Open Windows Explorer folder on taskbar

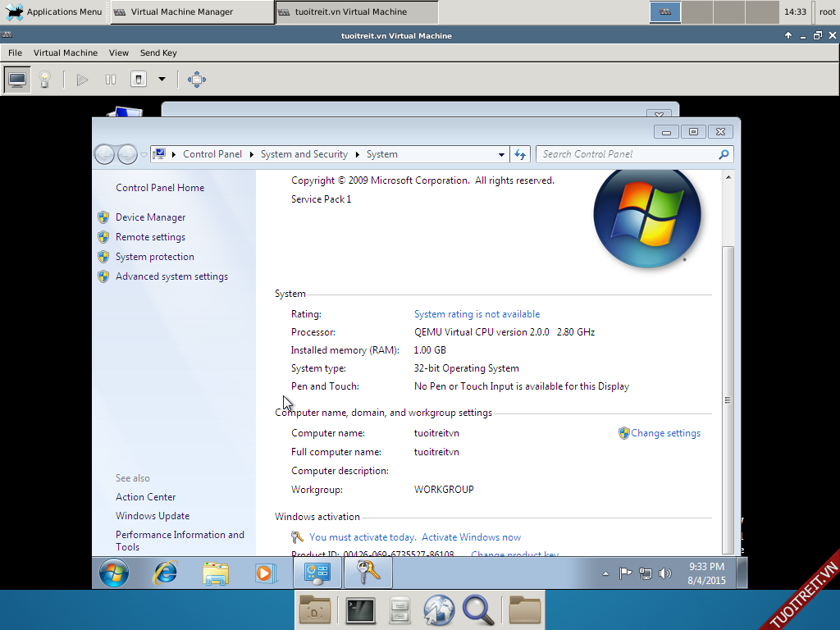216,573
